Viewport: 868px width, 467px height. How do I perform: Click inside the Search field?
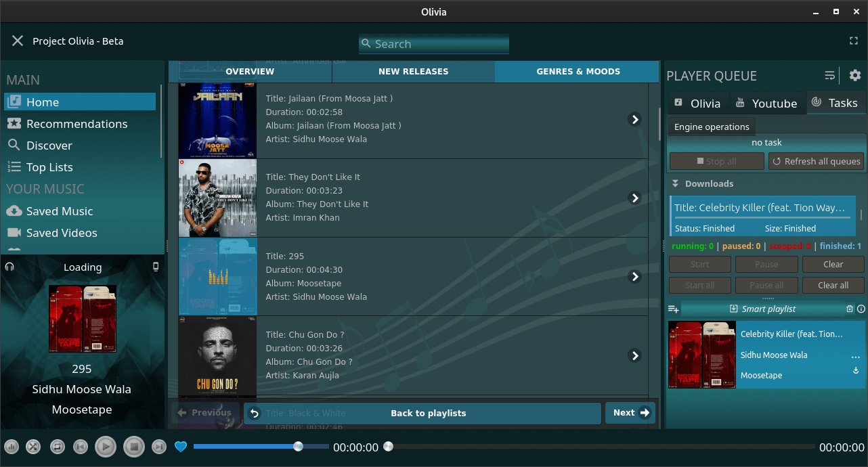tap(433, 44)
